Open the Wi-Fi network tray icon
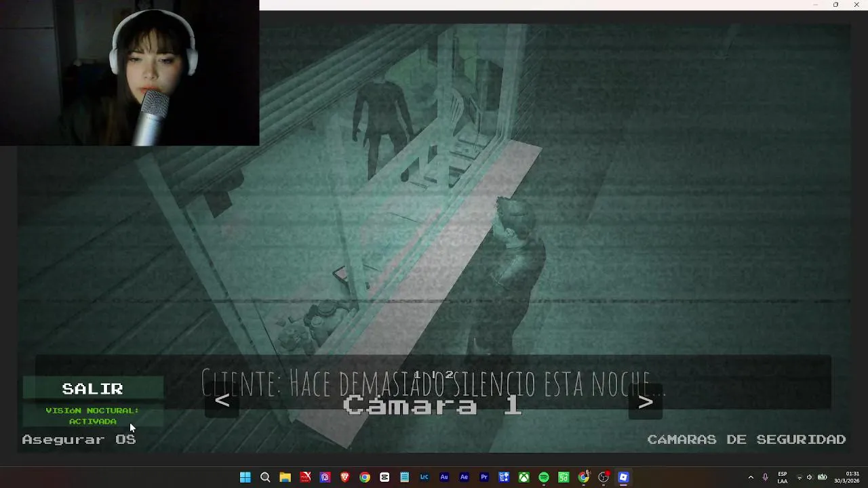868x488 pixels. [800, 477]
